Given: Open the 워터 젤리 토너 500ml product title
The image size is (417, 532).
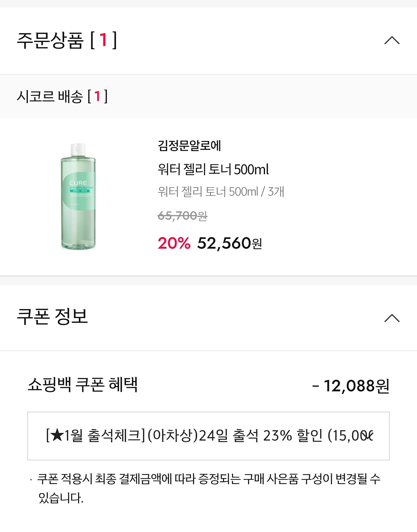Looking at the screenshot, I should click(213, 169).
